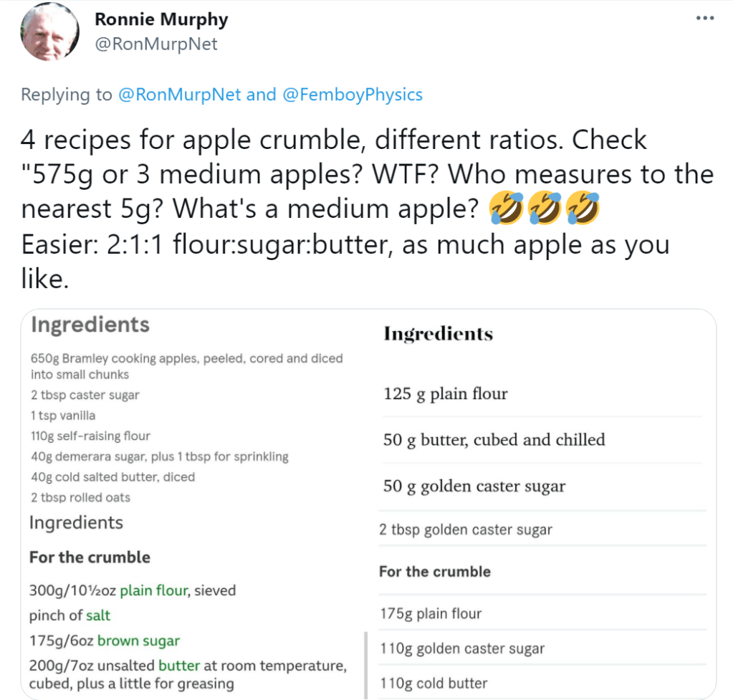Click the serif Ingredients heading at right
Image resolution: width=733 pixels, height=700 pixels.
coord(439,334)
